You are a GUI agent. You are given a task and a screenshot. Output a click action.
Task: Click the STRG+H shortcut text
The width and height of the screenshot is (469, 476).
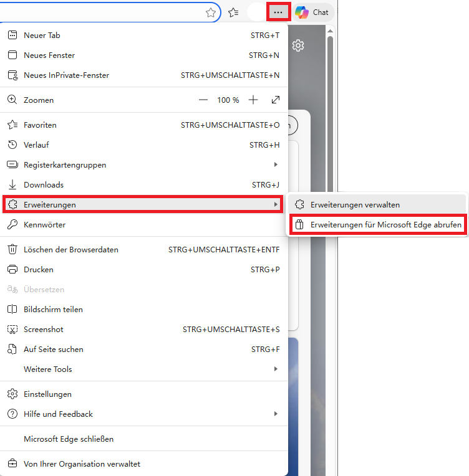(264, 145)
